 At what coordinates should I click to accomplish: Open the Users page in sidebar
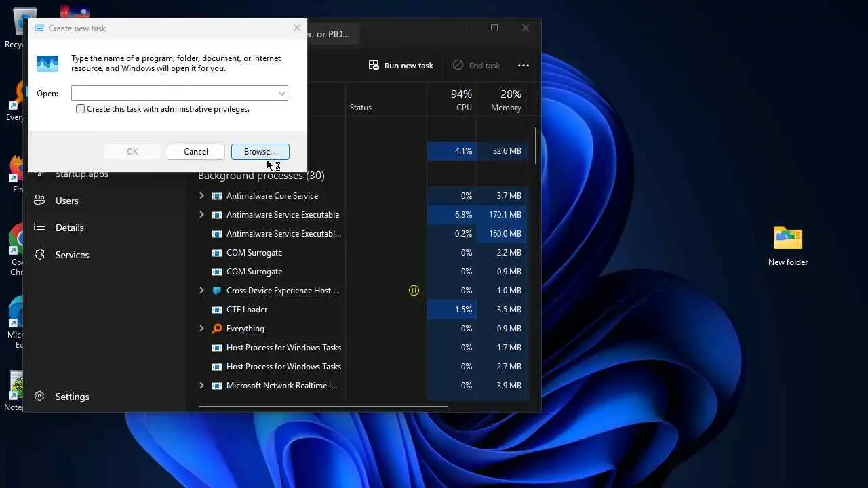coord(67,201)
